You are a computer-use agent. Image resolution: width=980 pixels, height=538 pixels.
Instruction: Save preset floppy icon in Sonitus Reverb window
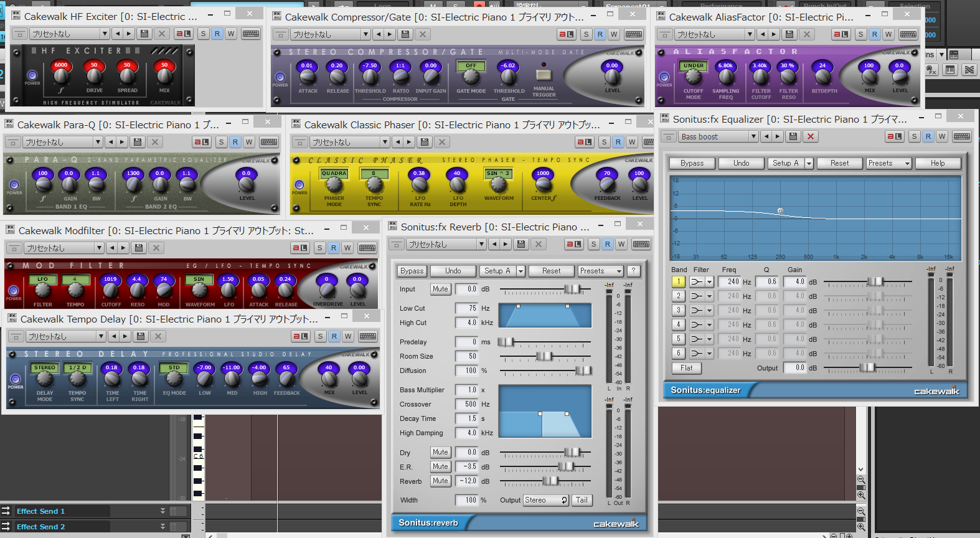pyautogui.click(x=522, y=244)
